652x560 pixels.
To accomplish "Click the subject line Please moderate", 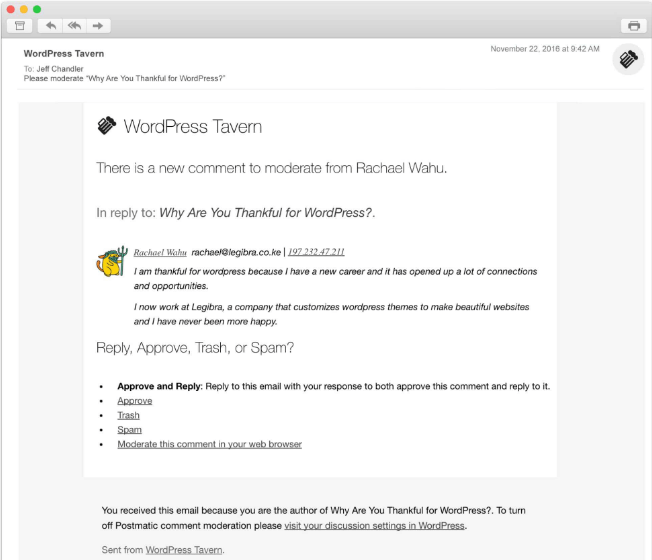I will (x=124, y=79).
